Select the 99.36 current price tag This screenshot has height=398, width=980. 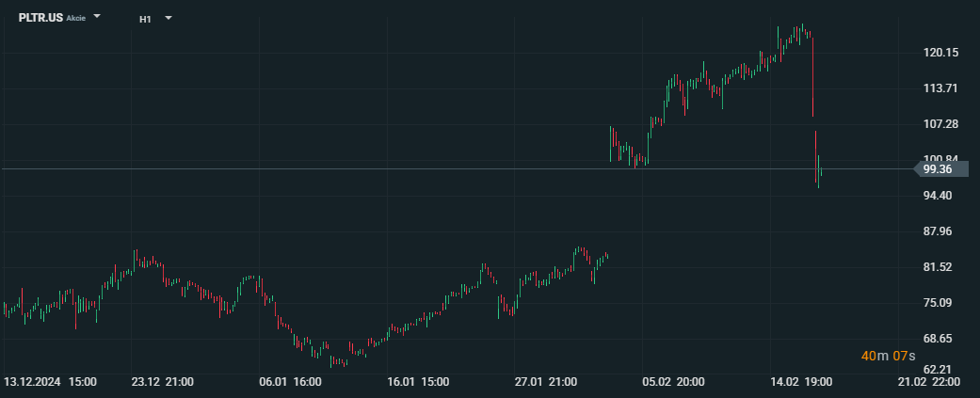(938, 169)
